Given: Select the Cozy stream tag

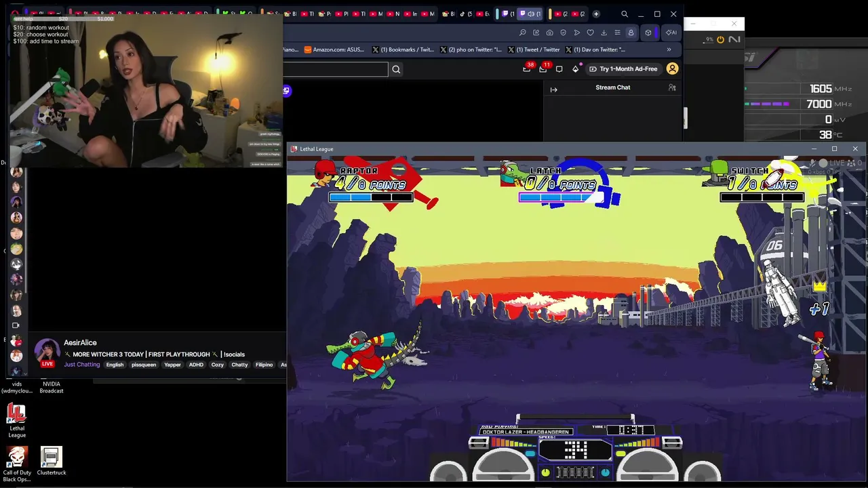Looking at the screenshot, I should 217,365.
